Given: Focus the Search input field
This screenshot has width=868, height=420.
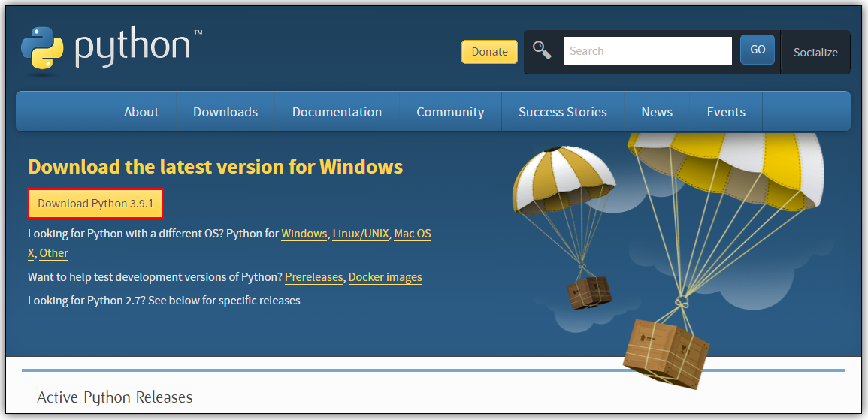Looking at the screenshot, I should (647, 51).
